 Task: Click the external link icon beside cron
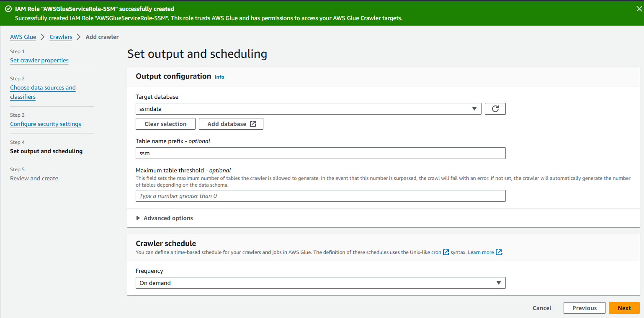(446, 252)
